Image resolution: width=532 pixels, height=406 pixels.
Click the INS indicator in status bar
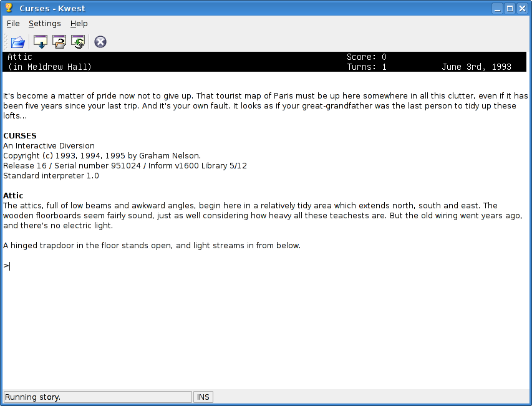203,397
